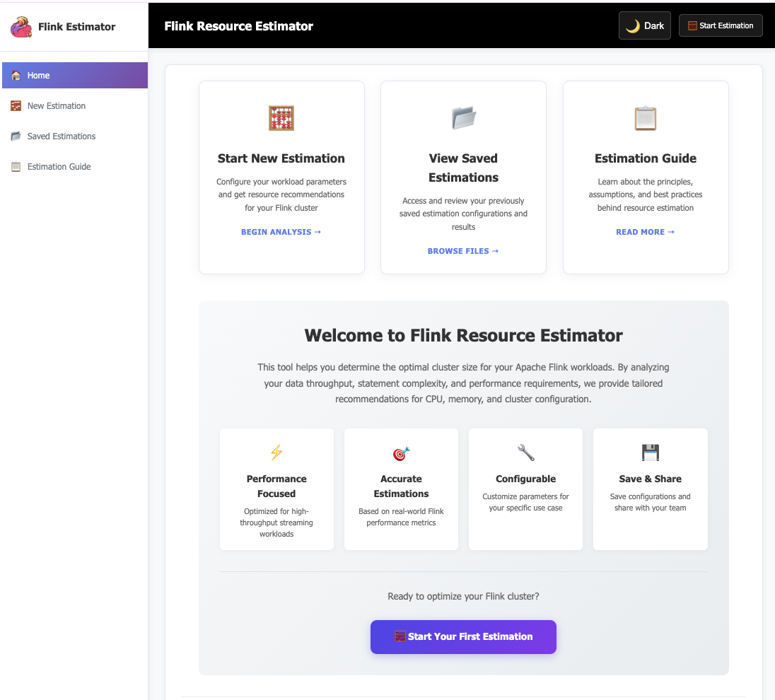The width and height of the screenshot is (775, 700).
Task: Click the Flink squirrel logo icon
Action: coord(21,27)
